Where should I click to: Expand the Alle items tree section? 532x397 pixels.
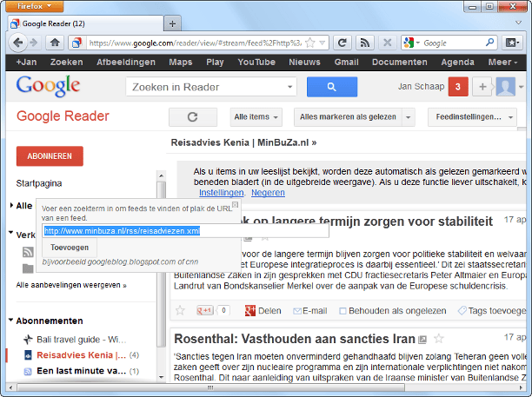[11, 205]
